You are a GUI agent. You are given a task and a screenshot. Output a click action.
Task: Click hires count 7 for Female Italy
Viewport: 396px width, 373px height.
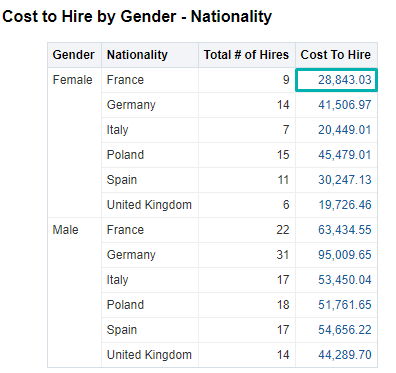(x=286, y=130)
